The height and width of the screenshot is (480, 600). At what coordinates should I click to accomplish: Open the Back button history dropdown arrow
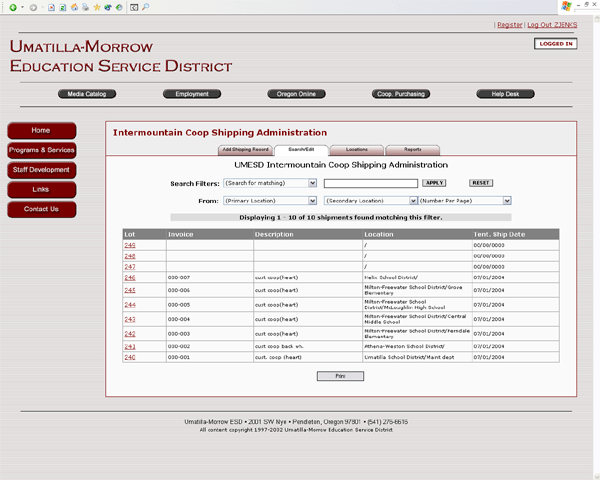coord(22,7)
